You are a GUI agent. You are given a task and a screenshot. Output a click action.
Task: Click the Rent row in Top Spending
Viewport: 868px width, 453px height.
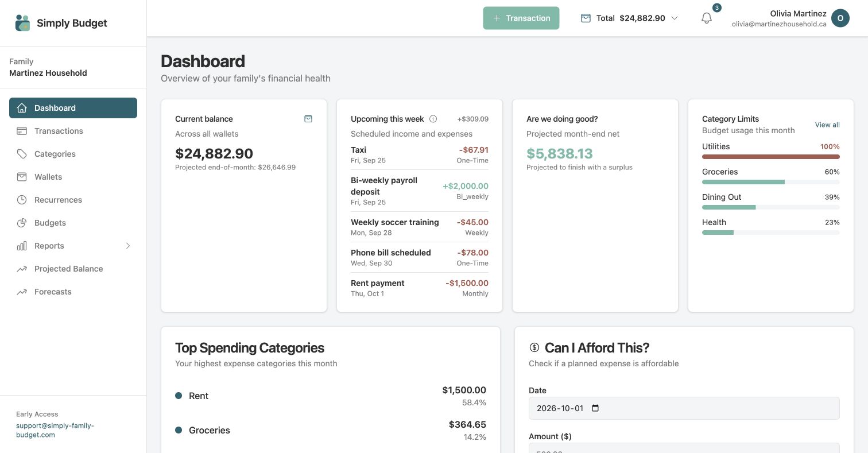pyautogui.click(x=331, y=396)
